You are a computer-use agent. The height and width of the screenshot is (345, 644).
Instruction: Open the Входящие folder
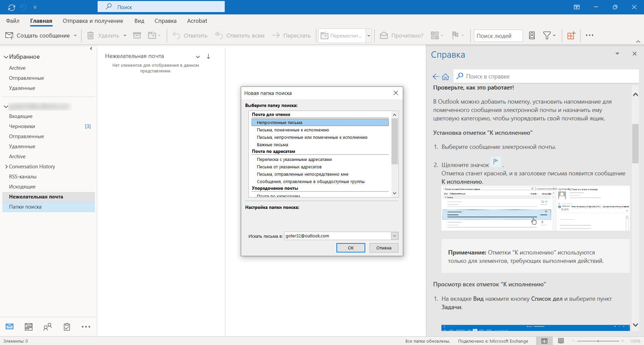pyautogui.click(x=21, y=116)
